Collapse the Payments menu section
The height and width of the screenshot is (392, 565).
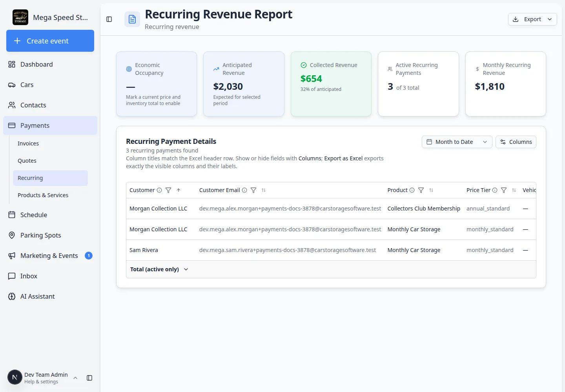tap(50, 125)
